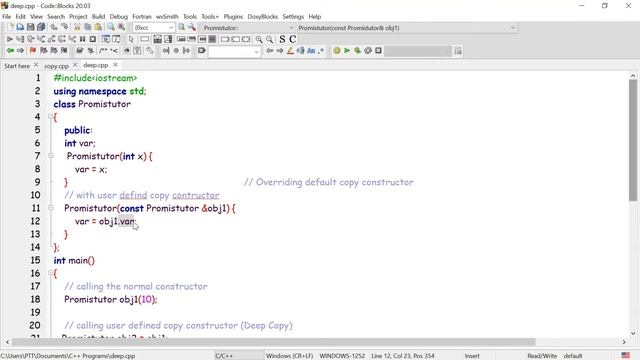Click the Open file icon
The image size is (640, 360).
[x=20, y=27]
